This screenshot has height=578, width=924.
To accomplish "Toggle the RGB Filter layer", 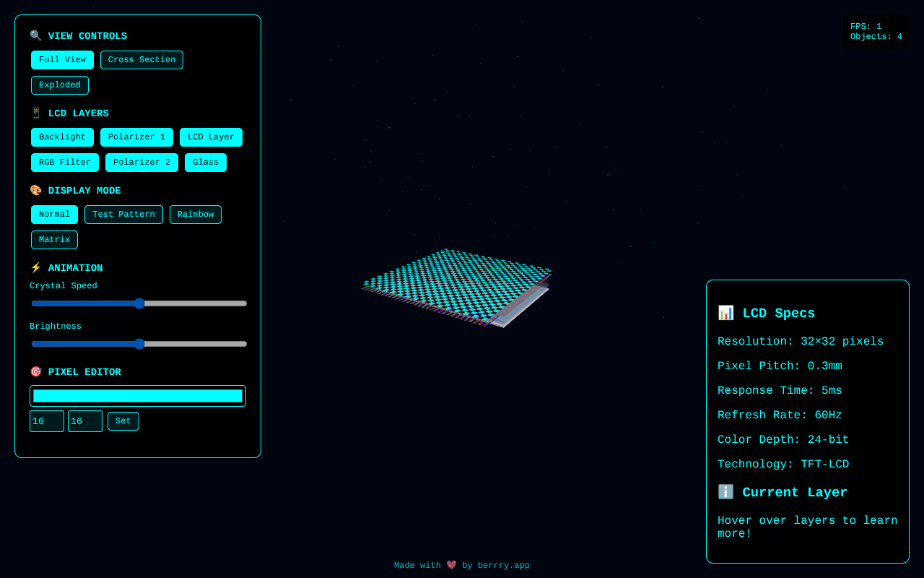I will pyautogui.click(x=65, y=163).
